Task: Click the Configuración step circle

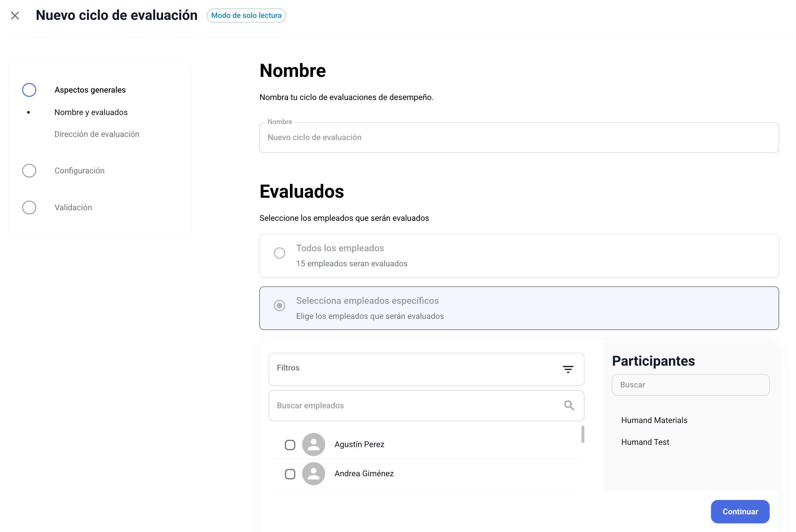Action: (x=29, y=171)
